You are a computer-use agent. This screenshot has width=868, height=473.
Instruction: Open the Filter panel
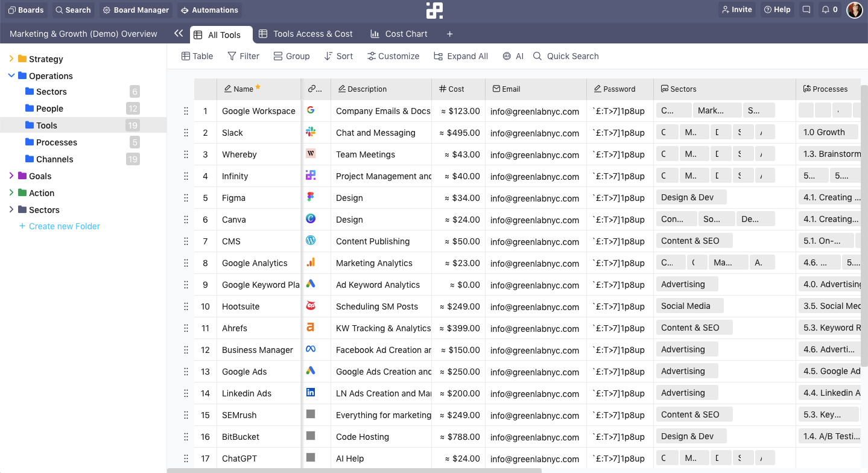click(x=243, y=56)
